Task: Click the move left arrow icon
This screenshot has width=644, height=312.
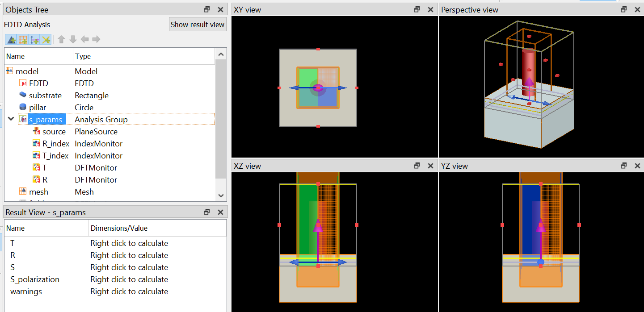Action: (x=84, y=39)
